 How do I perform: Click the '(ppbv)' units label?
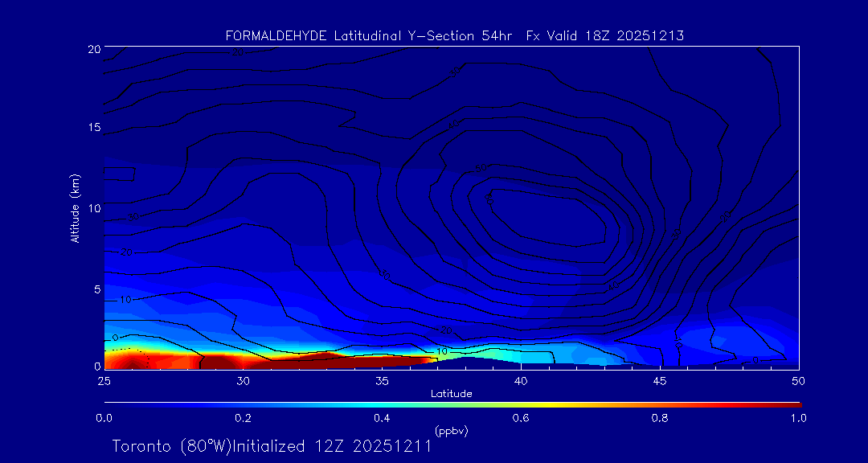coord(451,432)
